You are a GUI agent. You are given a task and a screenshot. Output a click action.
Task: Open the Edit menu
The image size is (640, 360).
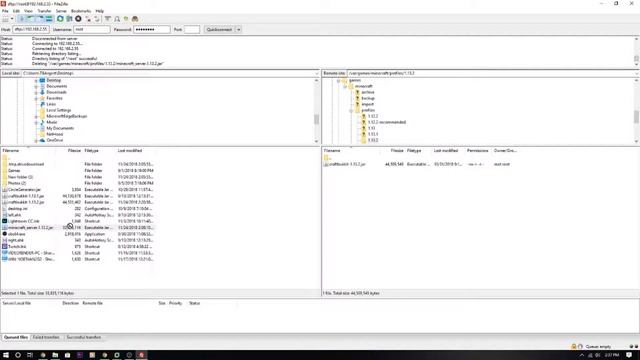tap(16, 11)
